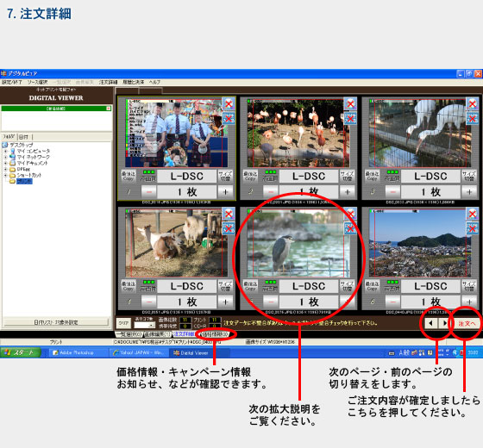Click the クリア button
The image size is (483, 448).
point(123,323)
